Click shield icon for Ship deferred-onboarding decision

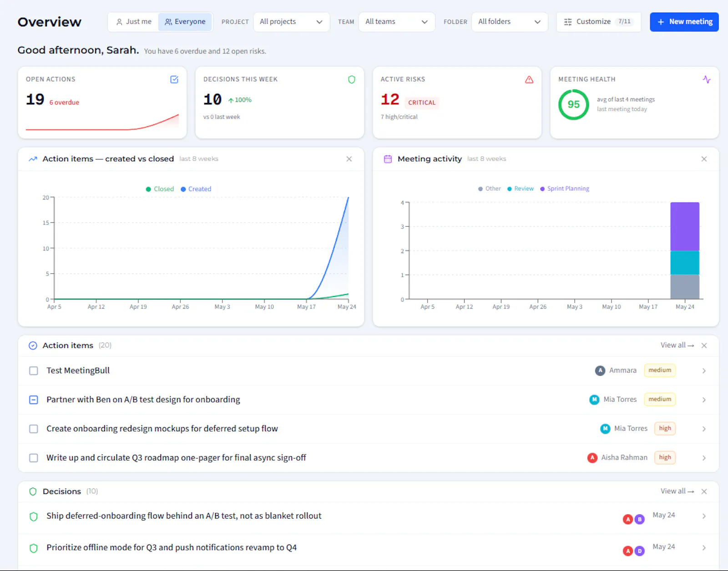pyautogui.click(x=33, y=516)
